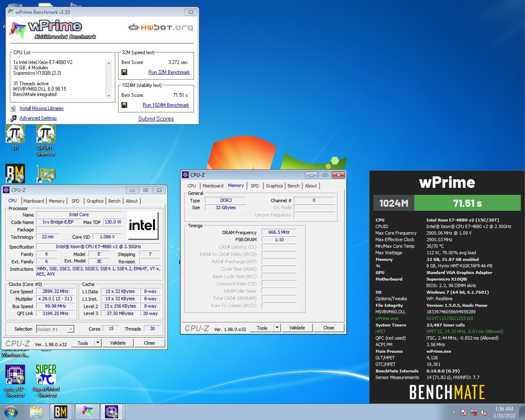Open Bench tab in Memory CPU-Z window
525x420 pixels.
(294, 186)
